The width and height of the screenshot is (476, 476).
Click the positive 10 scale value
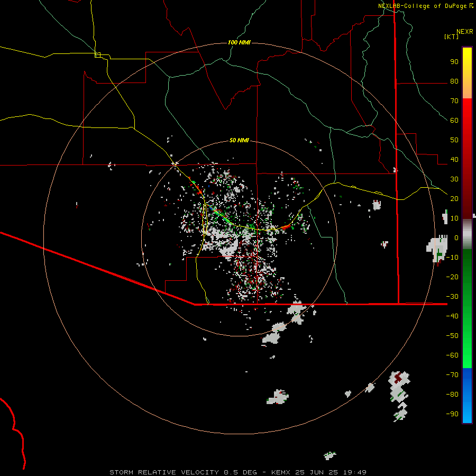[454, 218]
